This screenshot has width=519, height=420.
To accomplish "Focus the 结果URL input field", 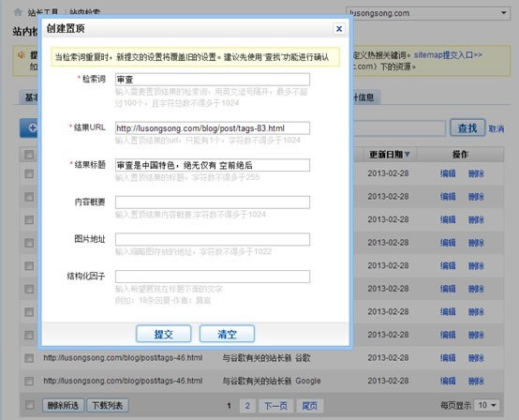I will pyautogui.click(x=213, y=128).
